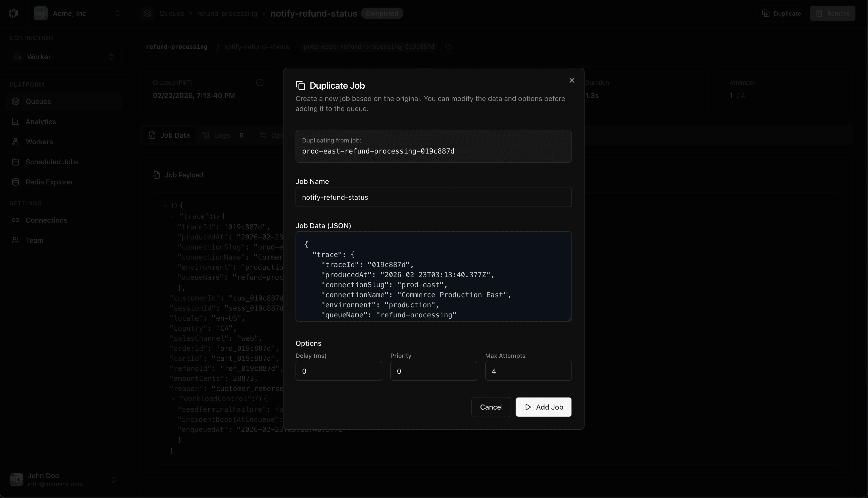Open Team using the people icon
The width and height of the screenshot is (868, 498).
tap(15, 240)
